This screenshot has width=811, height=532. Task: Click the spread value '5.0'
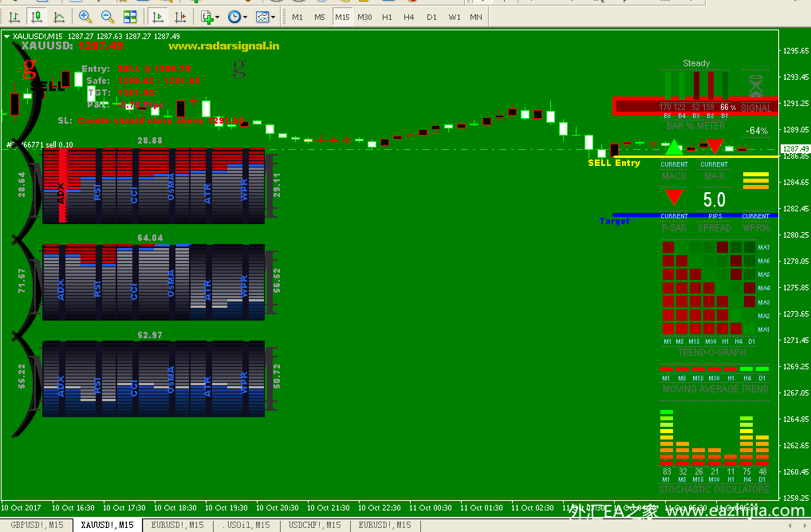pos(715,199)
